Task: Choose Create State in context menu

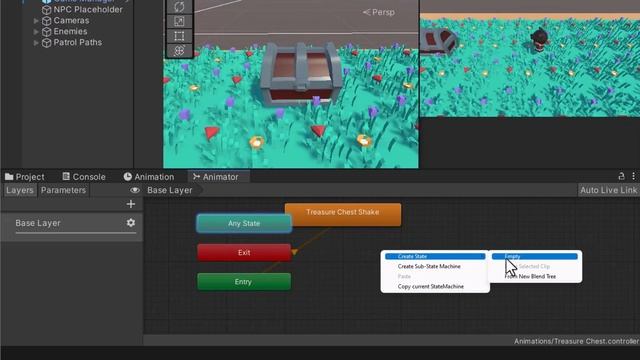Action: pyautogui.click(x=435, y=256)
